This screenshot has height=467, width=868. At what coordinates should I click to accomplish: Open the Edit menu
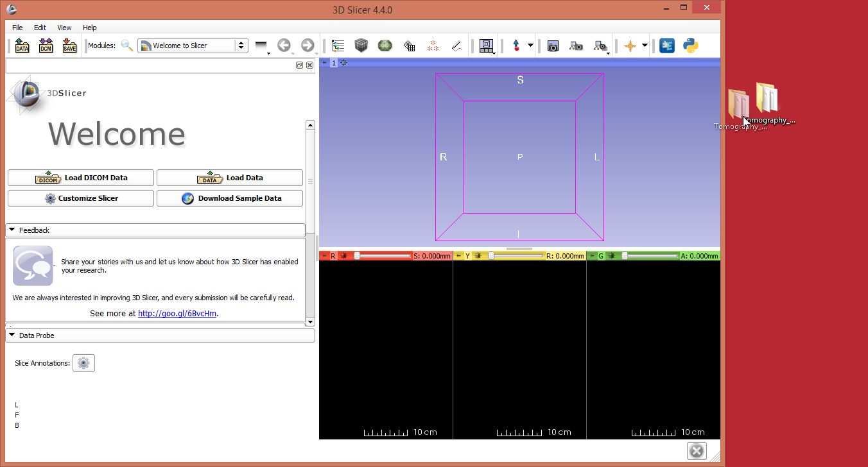point(40,28)
